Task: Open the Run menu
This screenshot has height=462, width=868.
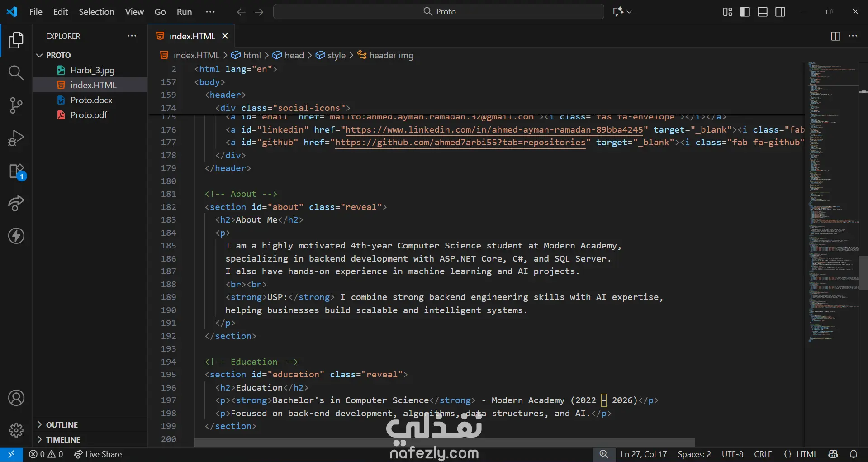Action: point(184,12)
